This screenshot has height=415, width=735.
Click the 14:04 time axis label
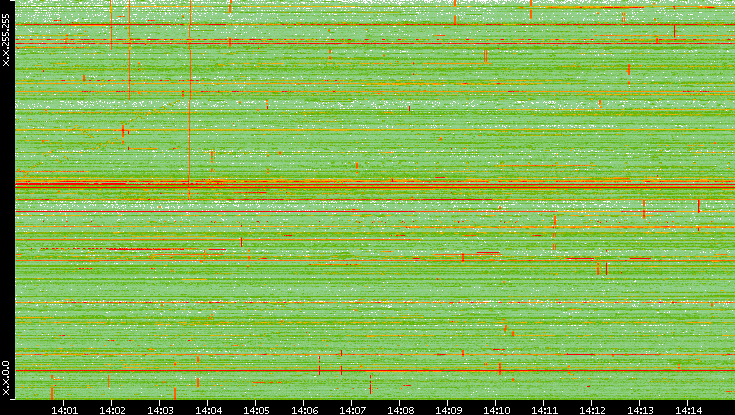[x=208, y=411]
